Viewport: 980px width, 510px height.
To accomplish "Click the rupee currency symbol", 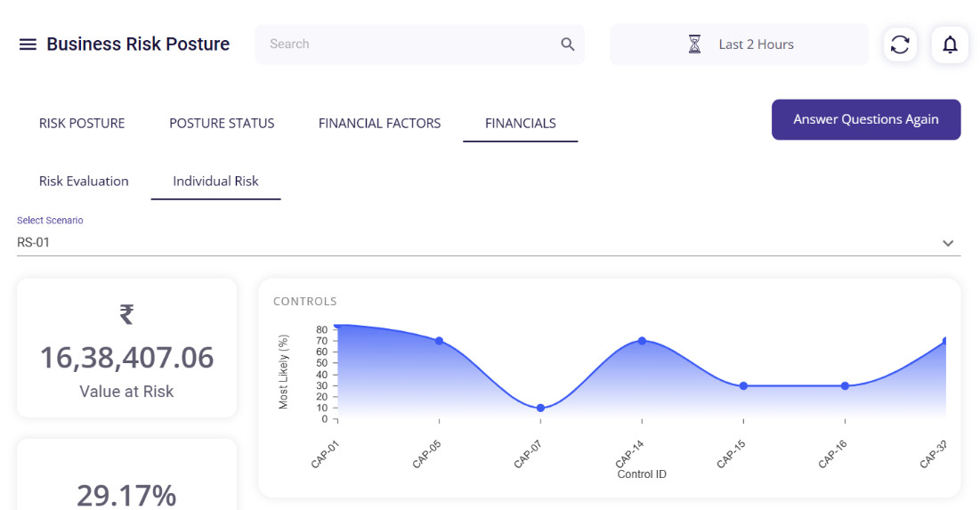I will (127, 314).
